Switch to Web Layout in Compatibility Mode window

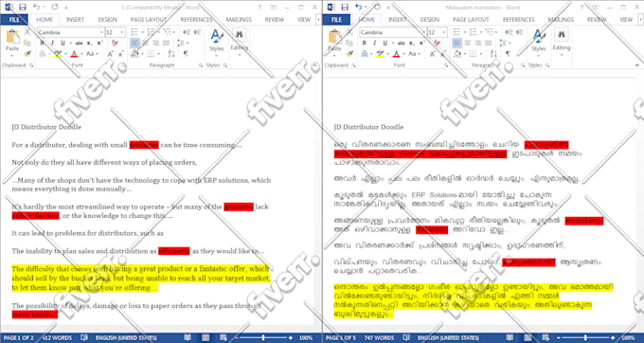223,337
